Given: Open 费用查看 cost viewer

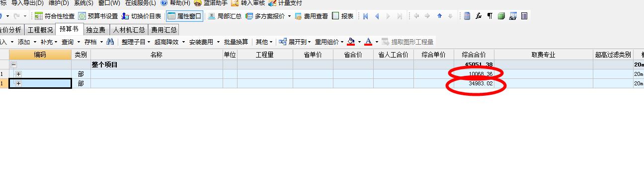Looking at the screenshot, I should tap(312, 16).
